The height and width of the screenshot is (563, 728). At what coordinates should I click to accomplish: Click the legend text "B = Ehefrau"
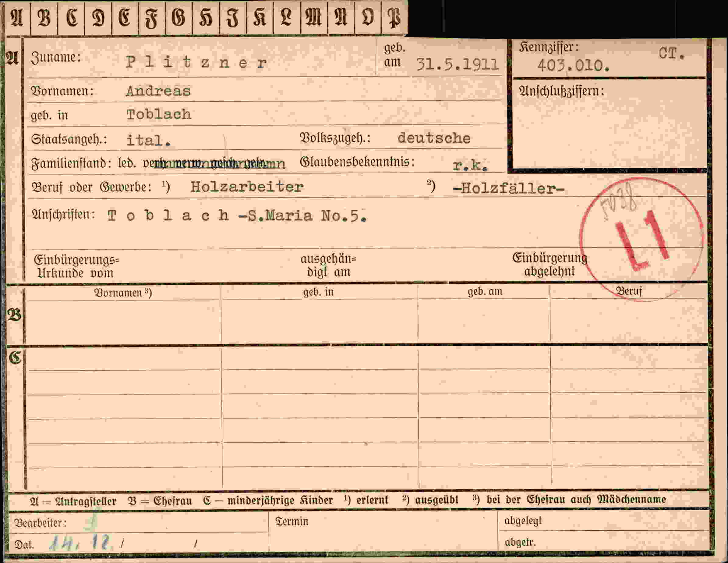(160, 501)
